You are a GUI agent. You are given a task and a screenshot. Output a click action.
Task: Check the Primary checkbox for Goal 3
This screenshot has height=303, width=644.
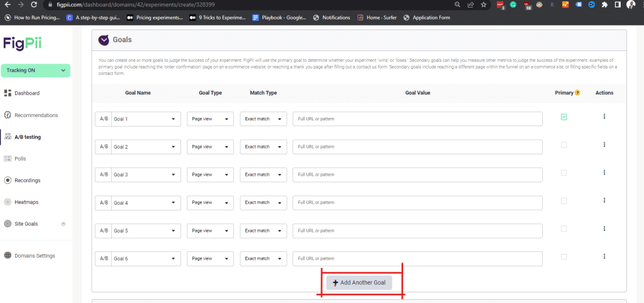(564, 173)
